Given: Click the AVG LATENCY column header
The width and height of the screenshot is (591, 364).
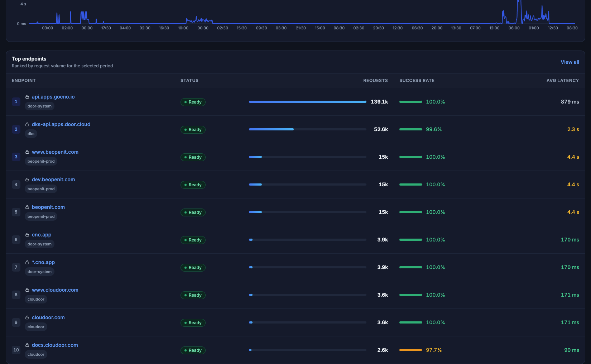Looking at the screenshot, I should pos(563,81).
